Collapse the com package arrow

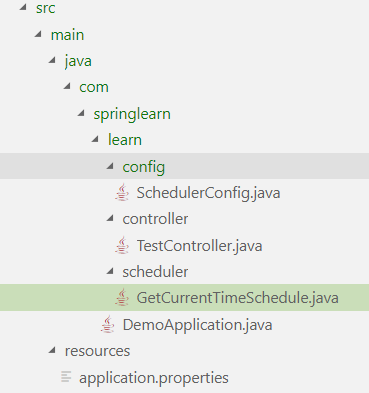pos(67,86)
